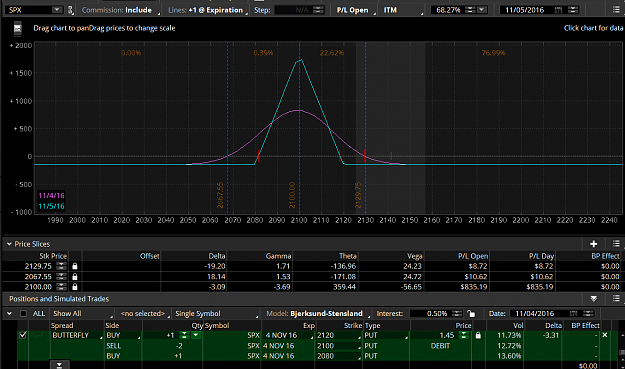Screen dimensions: 625x369
Task: Adjust the 2100.00 slice price stepper
Action: coord(61,287)
